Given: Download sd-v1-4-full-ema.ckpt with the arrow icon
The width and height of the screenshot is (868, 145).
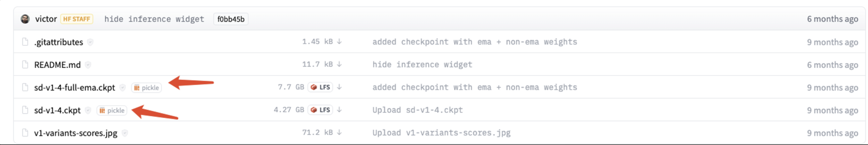Looking at the screenshot, I should tap(339, 87).
